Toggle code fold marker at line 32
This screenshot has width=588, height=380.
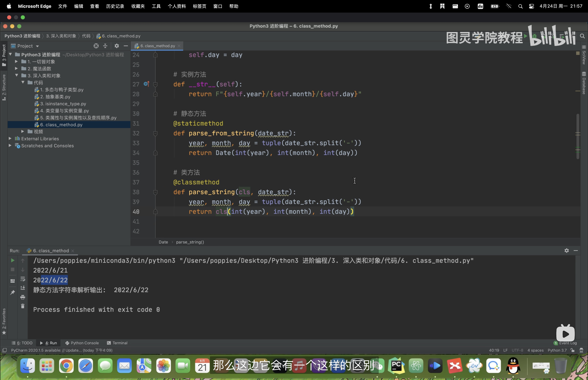pyautogui.click(x=156, y=134)
